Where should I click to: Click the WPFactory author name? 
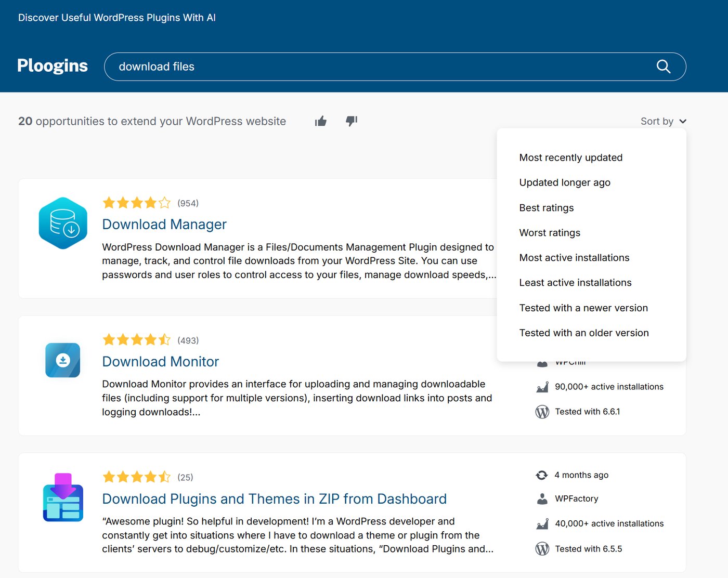tap(577, 498)
